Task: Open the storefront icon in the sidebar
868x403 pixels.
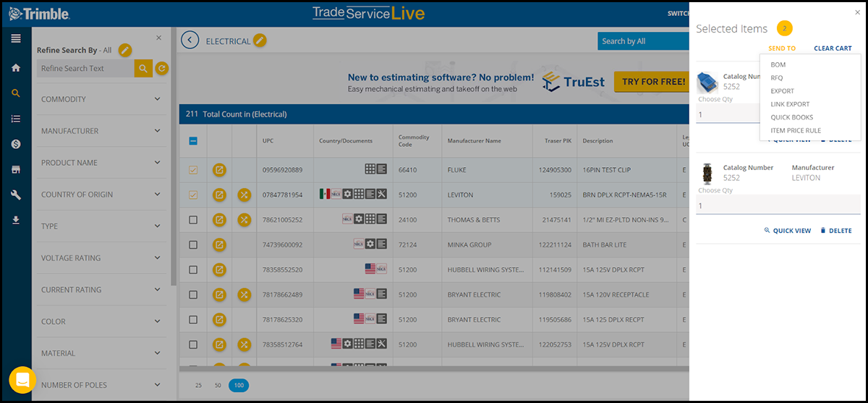Action: (x=16, y=169)
